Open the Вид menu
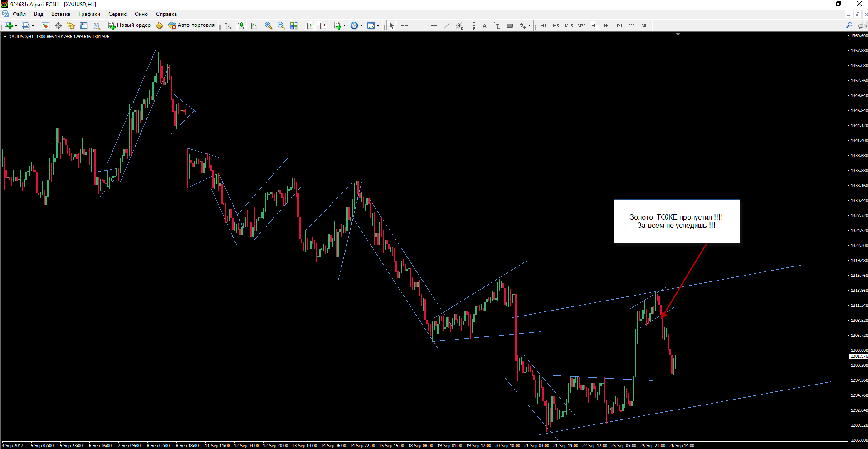The width and height of the screenshot is (868, 449). [39, 14]
